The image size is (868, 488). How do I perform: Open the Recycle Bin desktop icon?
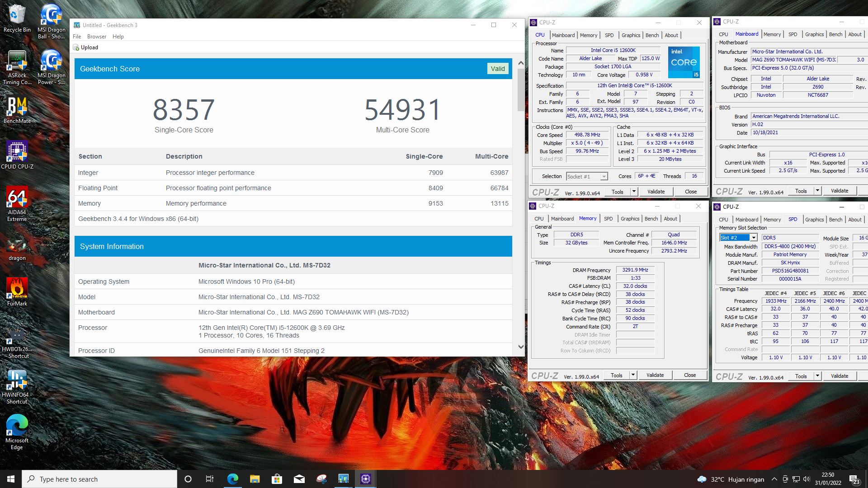tap(17, 19)
